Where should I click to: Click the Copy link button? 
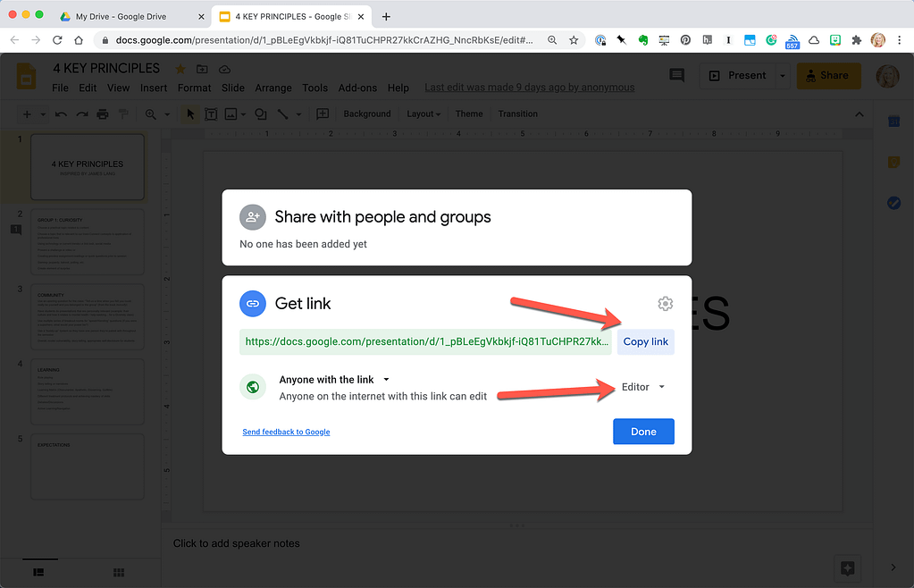pos(645,341)
